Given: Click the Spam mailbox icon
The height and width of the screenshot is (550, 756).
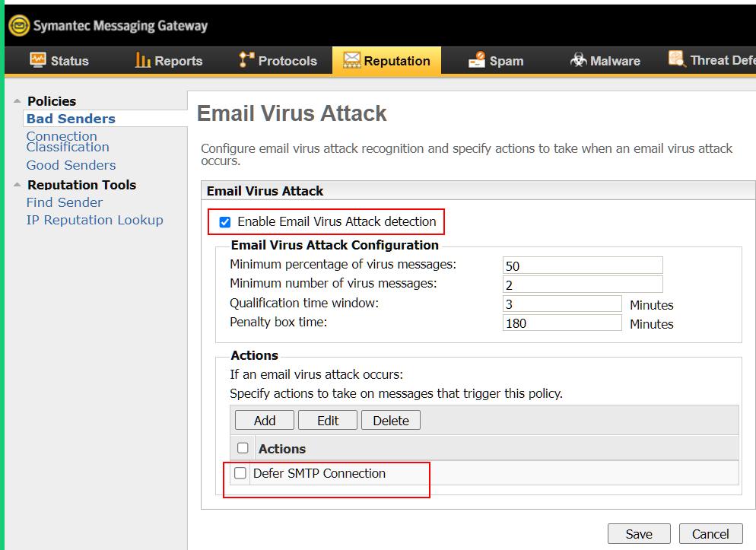Looking at the screenshot, I should (477, 60).
